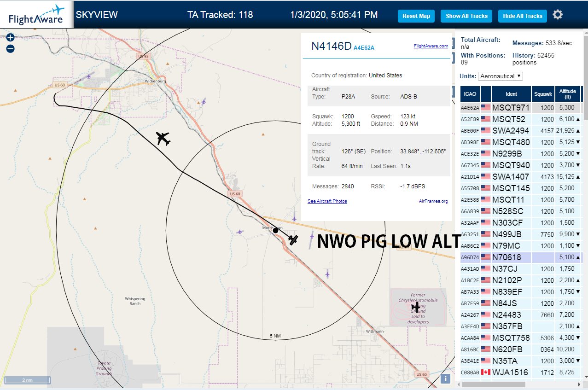Select the N24483 row
The image size is (588, 390).
click(521, 315)
